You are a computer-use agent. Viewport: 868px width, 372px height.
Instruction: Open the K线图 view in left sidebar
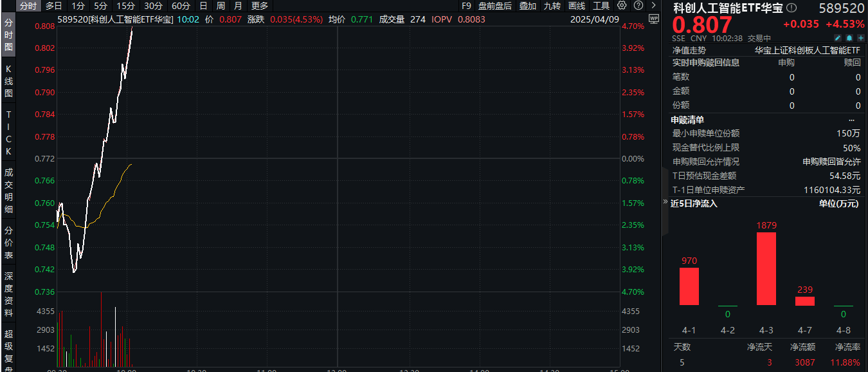(8, 81)
